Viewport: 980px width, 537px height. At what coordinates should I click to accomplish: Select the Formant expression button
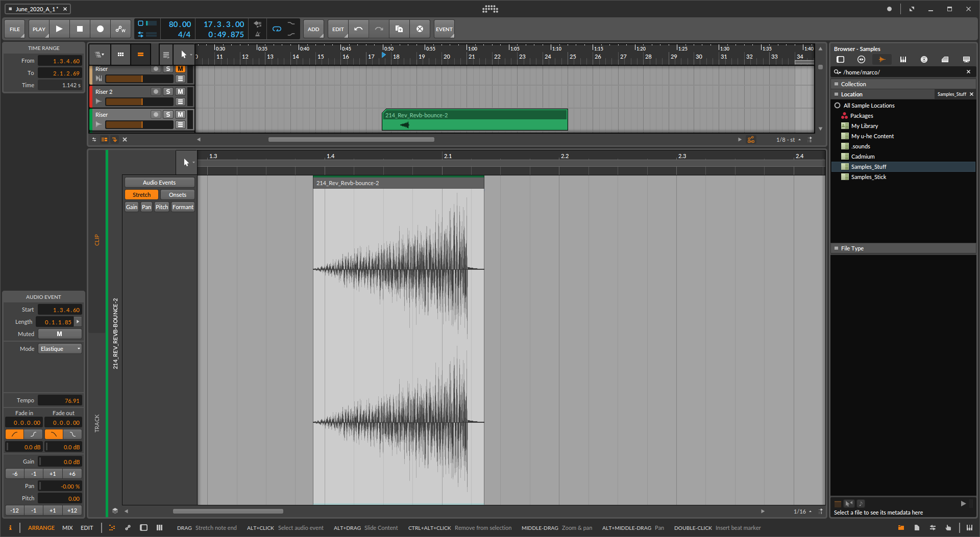click(183, 207)
